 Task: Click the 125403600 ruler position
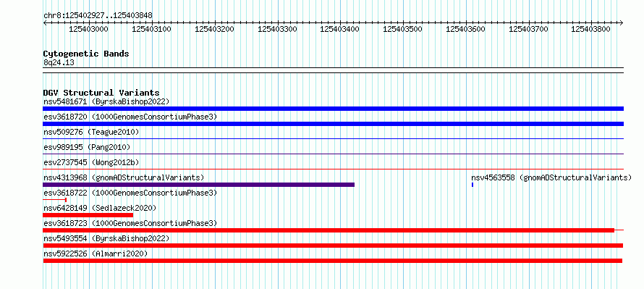point(465,29)
